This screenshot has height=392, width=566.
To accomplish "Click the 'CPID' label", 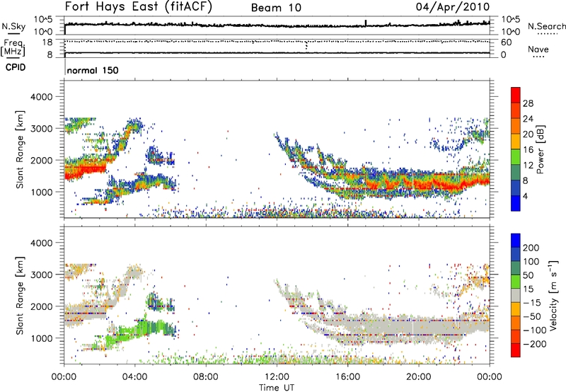I will click(16, 67).
